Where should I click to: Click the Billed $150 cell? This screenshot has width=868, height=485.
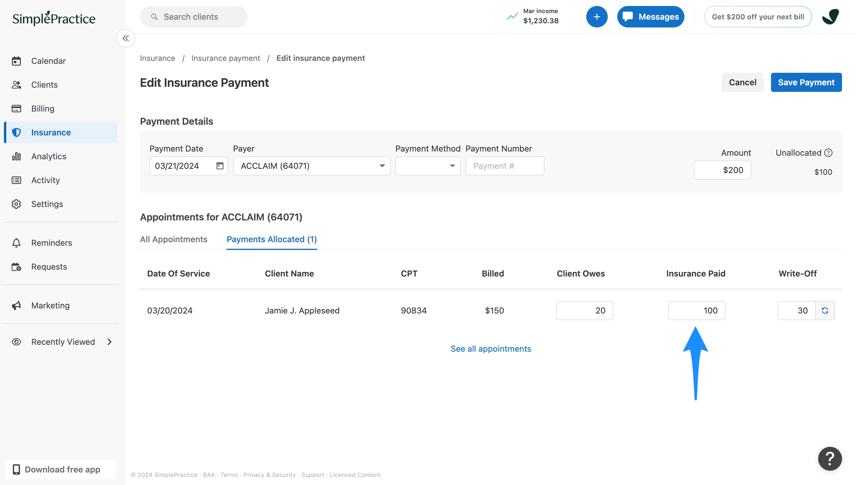point(494,311)
